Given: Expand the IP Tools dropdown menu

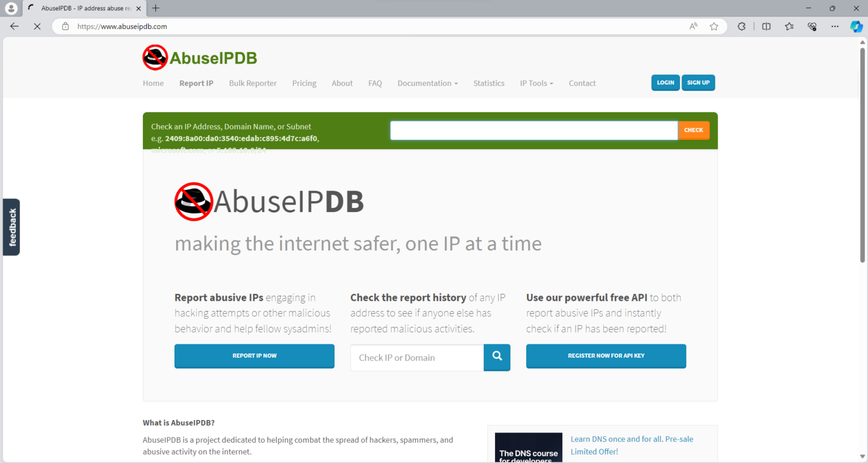Looking at the screenshot, I should point(536,83).
